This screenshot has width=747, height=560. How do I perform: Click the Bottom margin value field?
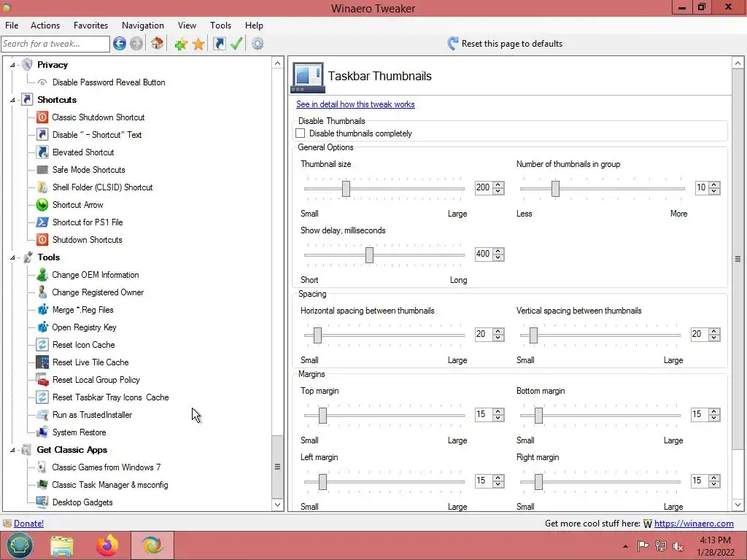click(699, 414)
